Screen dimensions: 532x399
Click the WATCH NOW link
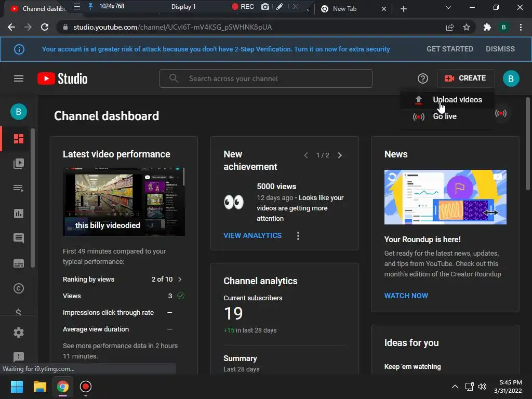406,296
